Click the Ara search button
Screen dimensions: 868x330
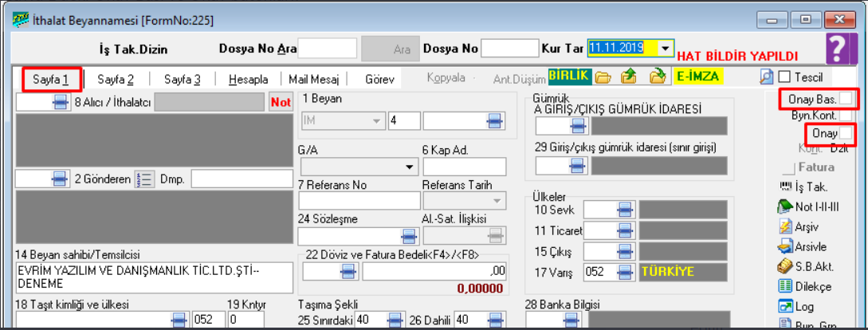point(389,49)
